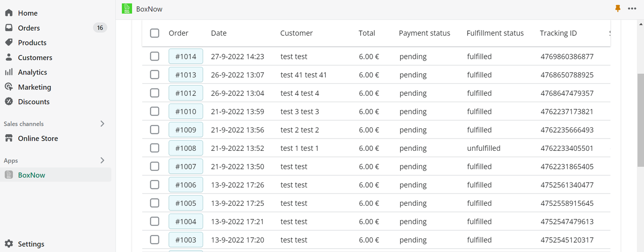
Task: Pin the BoxNow app with pin icon
Action: point(618,8)
